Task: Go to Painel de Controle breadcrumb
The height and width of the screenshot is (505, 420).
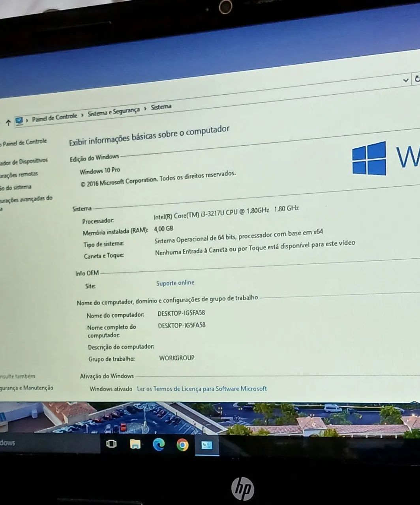Action: [x=54, y=117]
